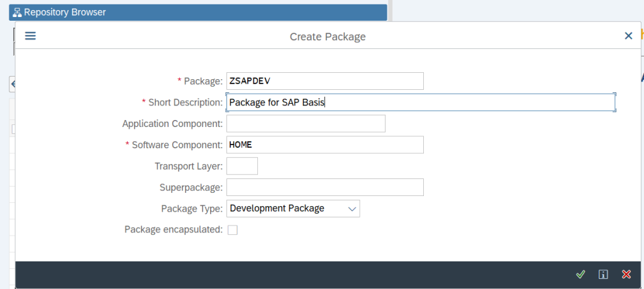Image resolution: width=644 pixels, height=289 pixels.
Task: Click the Repository Browser hierarchy icon
Action: 17,13
